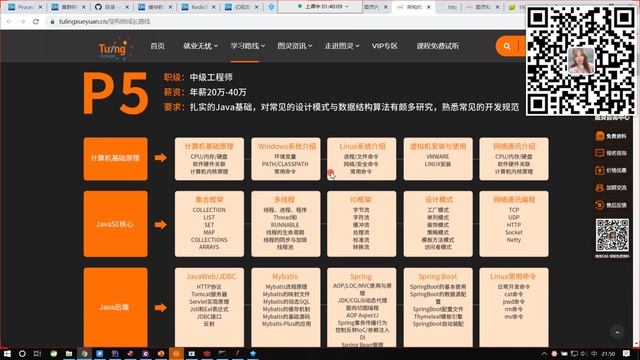Click the 计算机基础原理 orange category block
The image size is (640, 360).
click(116, 159)
